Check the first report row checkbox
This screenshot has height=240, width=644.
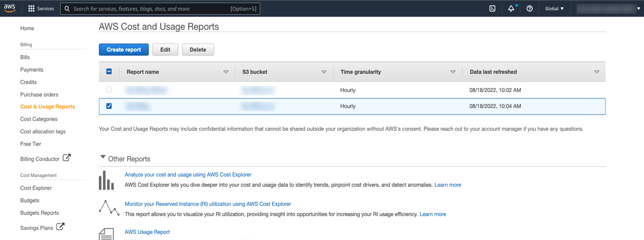click(x=109, y=90)
